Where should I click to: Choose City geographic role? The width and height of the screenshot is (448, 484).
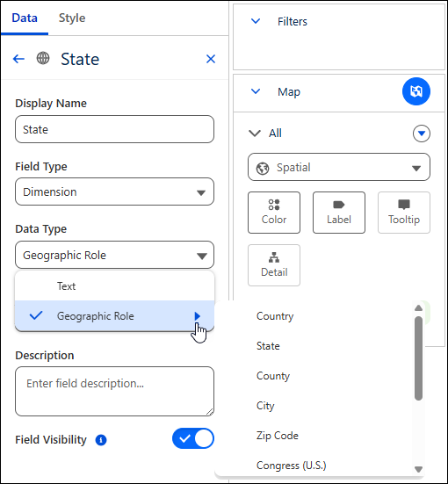pos(265,406)
